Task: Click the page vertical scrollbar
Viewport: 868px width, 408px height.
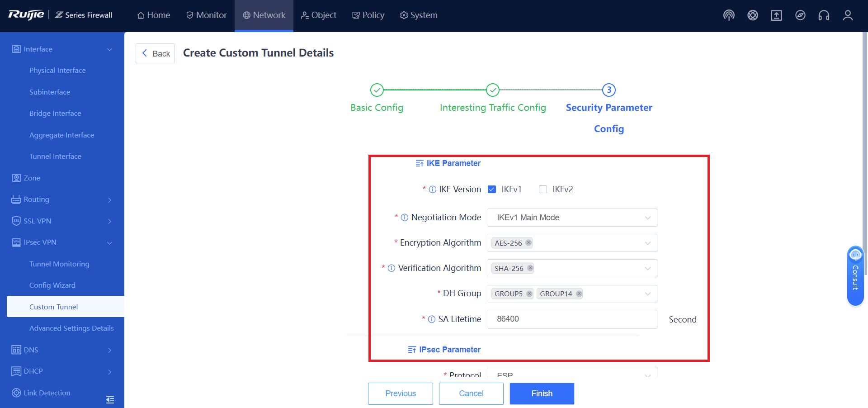Action: [x=865, y=154]
